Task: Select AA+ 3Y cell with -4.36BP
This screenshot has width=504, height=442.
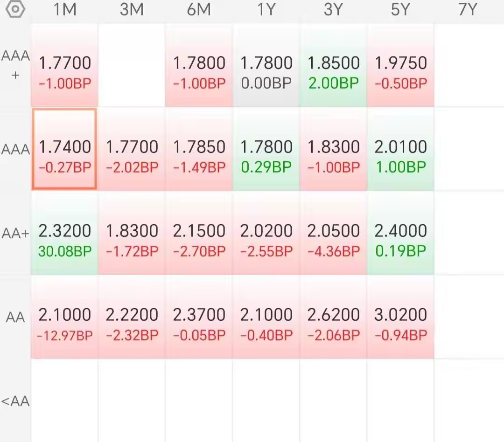Action: pos(333,233)
